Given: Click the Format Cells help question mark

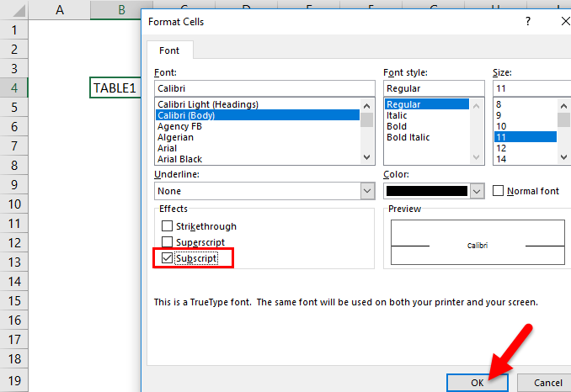Looking at the screenshot, I should pyautogui.click(x=528, y=20).
